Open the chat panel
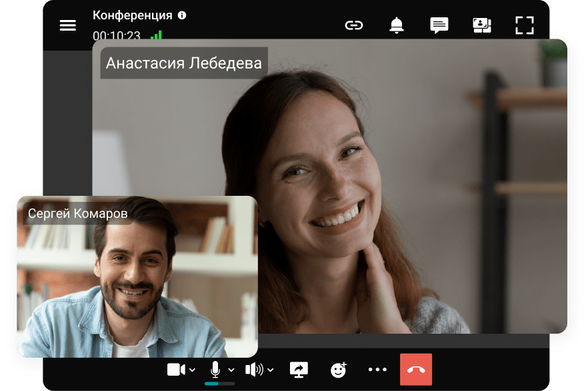The width and height of the screenshot is (588, 391). [x=439, y=25]
